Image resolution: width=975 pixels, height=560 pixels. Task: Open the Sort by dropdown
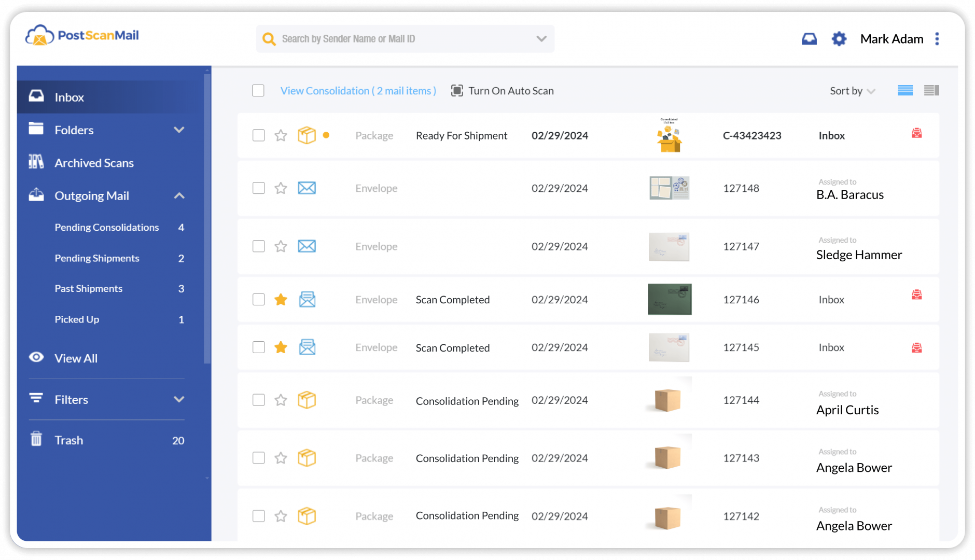click(851, 90)
